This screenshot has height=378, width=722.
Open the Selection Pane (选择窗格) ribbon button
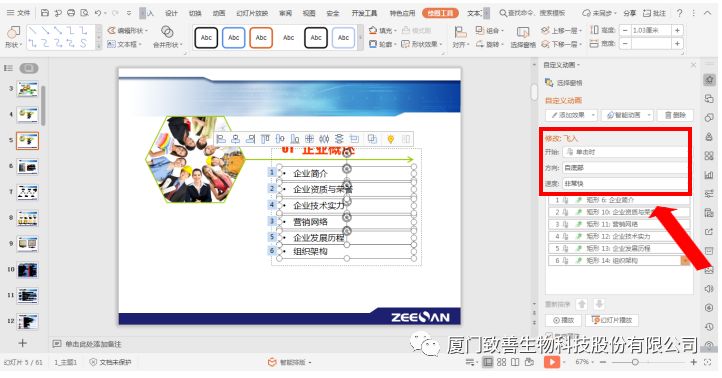coord(523,37)
